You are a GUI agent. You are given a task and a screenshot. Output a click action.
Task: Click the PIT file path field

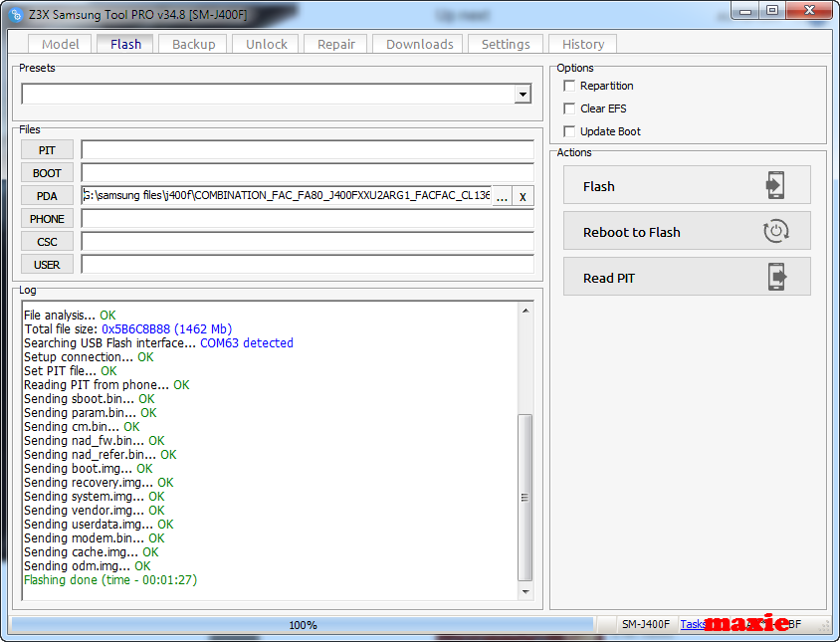[x=308, y=150]
